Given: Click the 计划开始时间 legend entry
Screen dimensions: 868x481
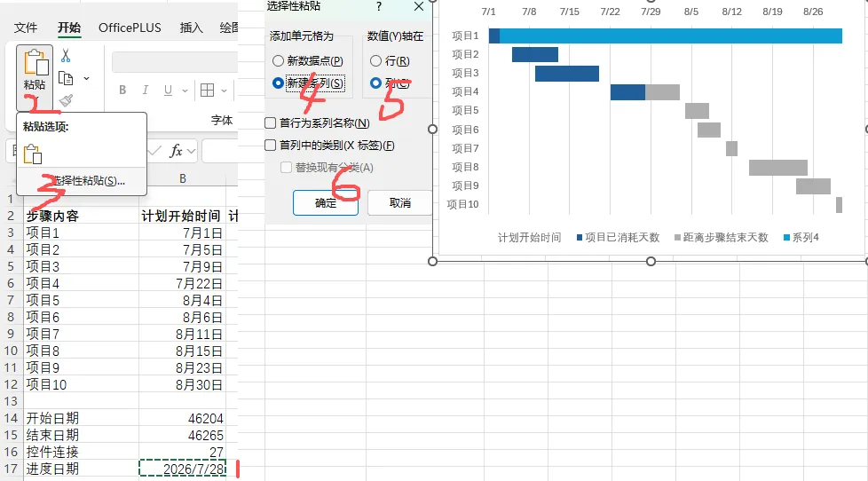Looking at the screenshot, I should click(x=529, y=238).
